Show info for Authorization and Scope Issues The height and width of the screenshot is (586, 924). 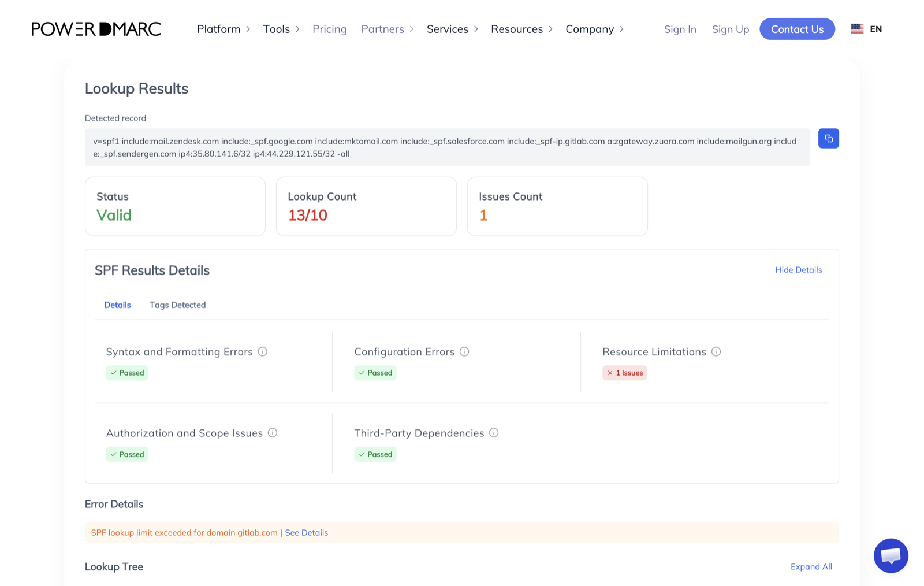273,433
